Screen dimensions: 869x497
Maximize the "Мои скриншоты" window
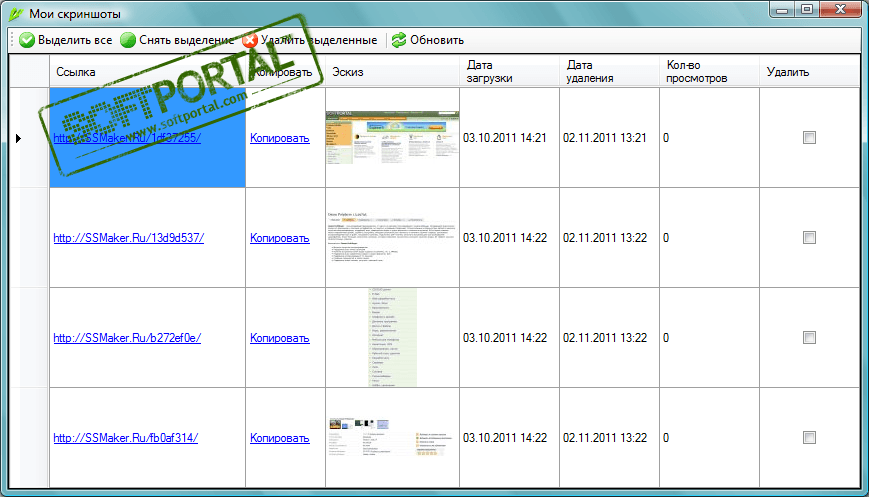[x=807, y=9]
